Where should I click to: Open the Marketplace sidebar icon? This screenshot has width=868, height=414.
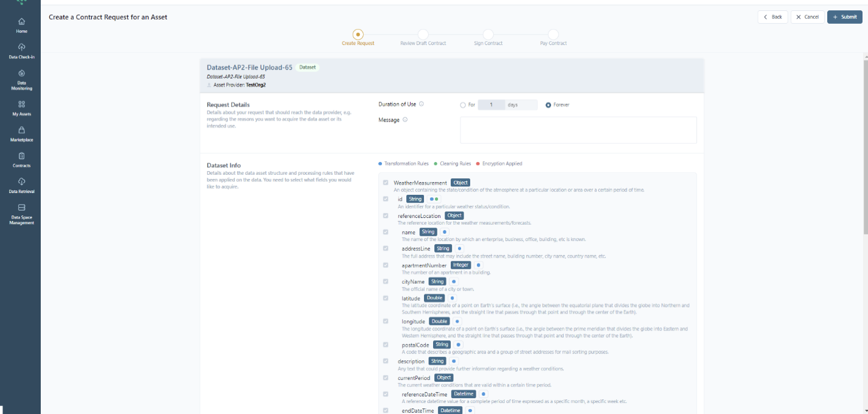pyautogui.click(x=21, y=133)
